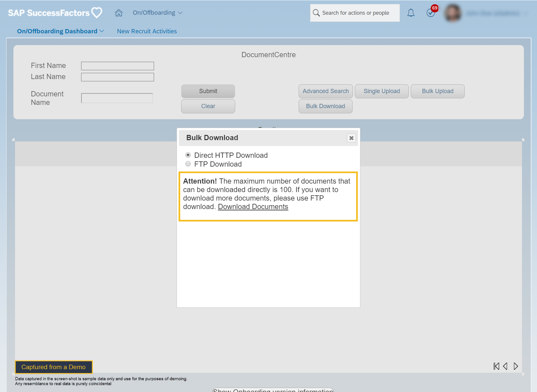Click the Submit button
The image size is (537, 392).
pos(208,91)
